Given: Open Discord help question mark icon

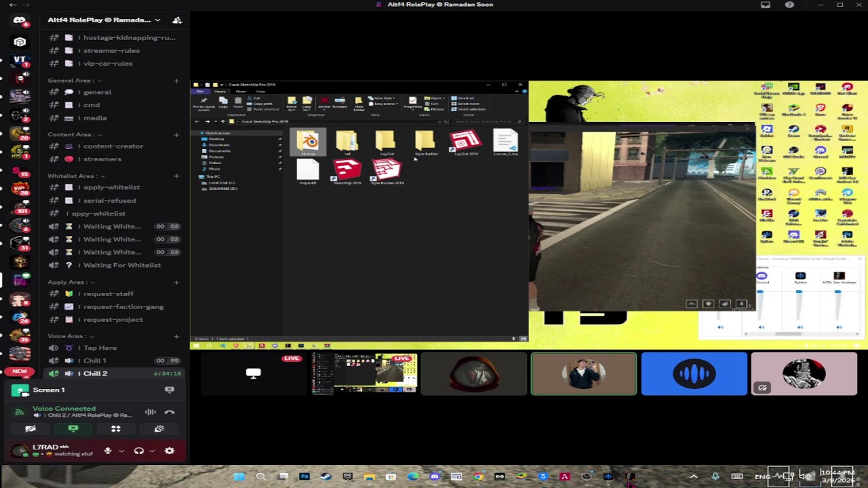Looking at the screenshot, I should pyautogui.click(x=789, y=5).
